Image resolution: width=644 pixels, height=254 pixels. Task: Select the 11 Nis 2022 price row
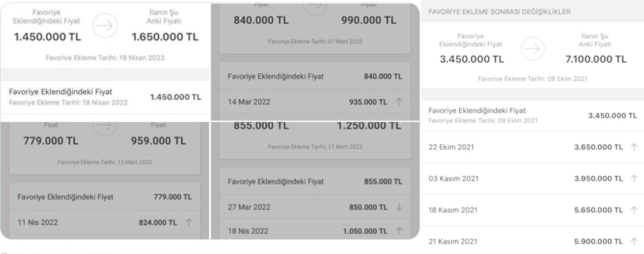coord(105,222)
